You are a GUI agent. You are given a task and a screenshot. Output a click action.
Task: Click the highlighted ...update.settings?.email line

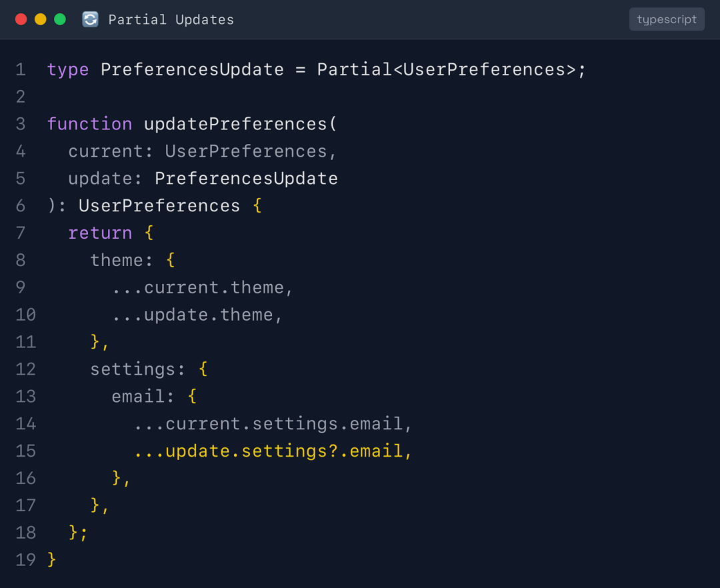click(273, 451)
